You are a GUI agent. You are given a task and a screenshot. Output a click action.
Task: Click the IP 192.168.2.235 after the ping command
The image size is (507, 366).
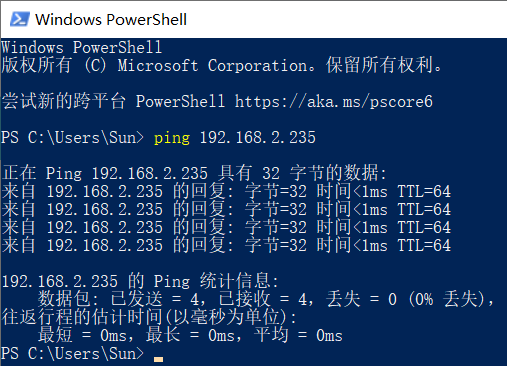[x=257, y=137]
